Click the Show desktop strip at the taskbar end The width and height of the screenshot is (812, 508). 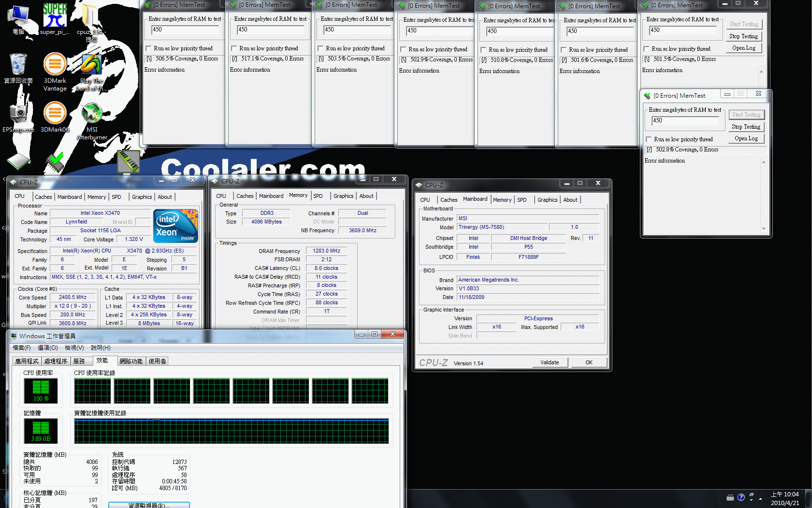809,499
